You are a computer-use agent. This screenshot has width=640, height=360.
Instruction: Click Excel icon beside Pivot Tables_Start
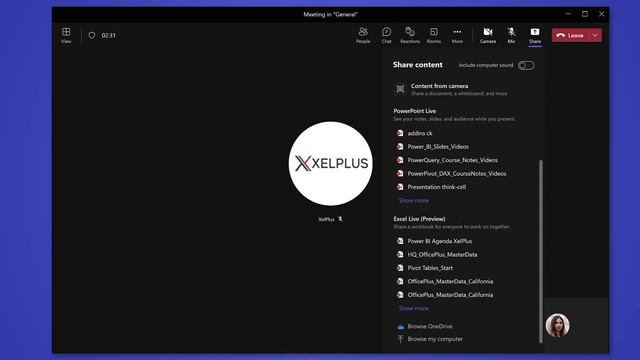400,268
